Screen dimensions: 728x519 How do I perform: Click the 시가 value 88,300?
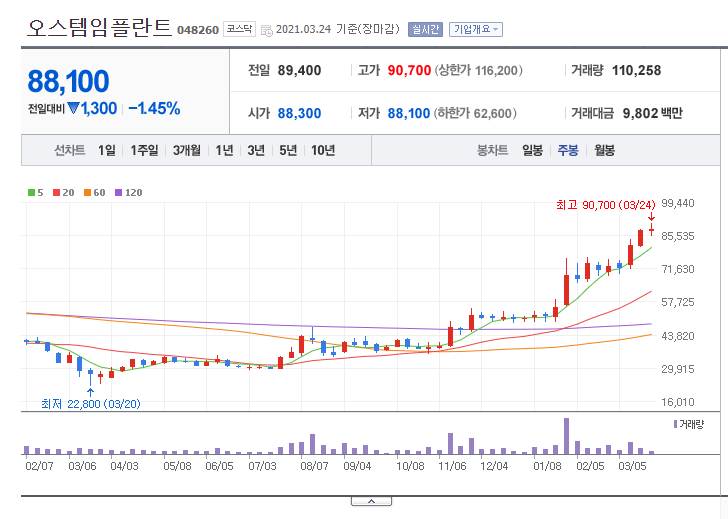[299, 113]
